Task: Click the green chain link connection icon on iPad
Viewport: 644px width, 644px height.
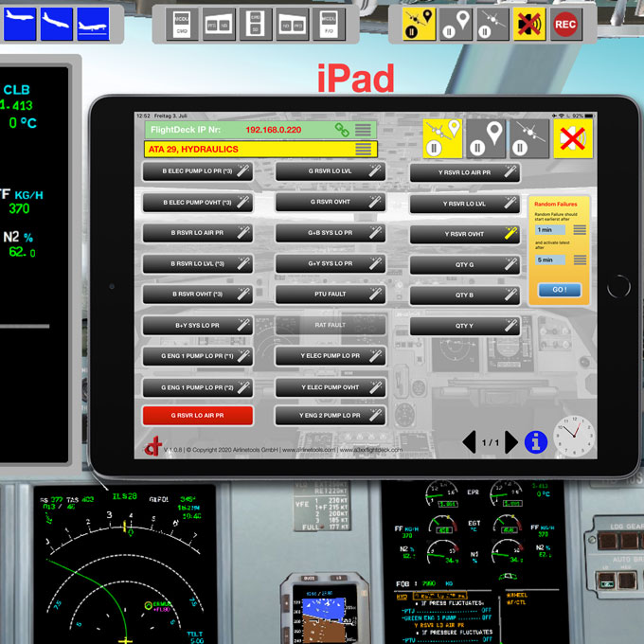Action: click(x=342, y=130)
